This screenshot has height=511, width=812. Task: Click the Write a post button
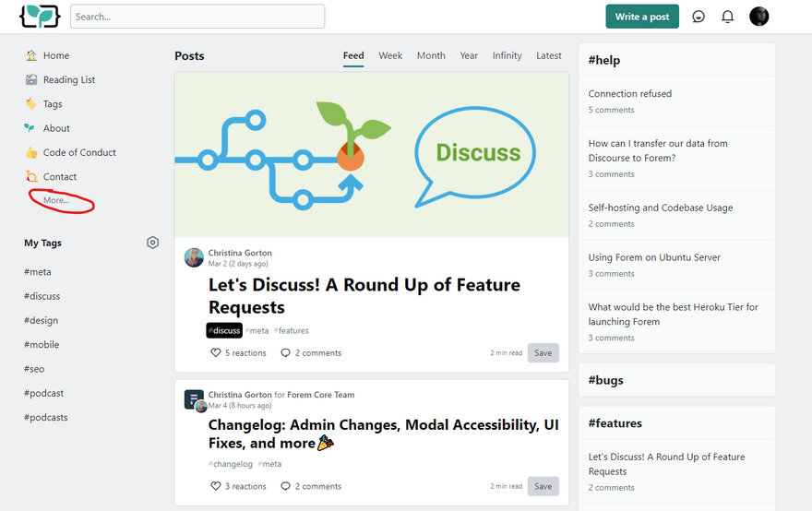642,17
